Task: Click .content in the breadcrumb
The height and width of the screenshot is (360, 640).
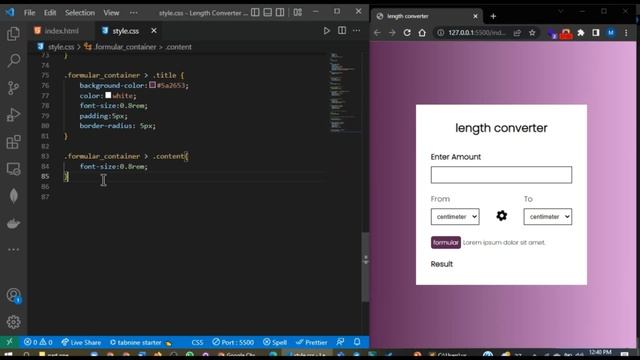Action: (x=178, y=47)
